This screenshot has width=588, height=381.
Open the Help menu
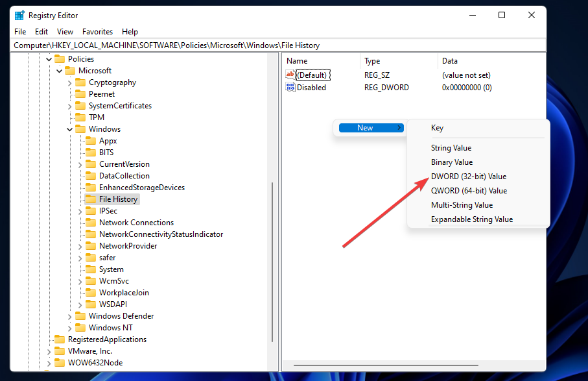(x=130, y=32)
